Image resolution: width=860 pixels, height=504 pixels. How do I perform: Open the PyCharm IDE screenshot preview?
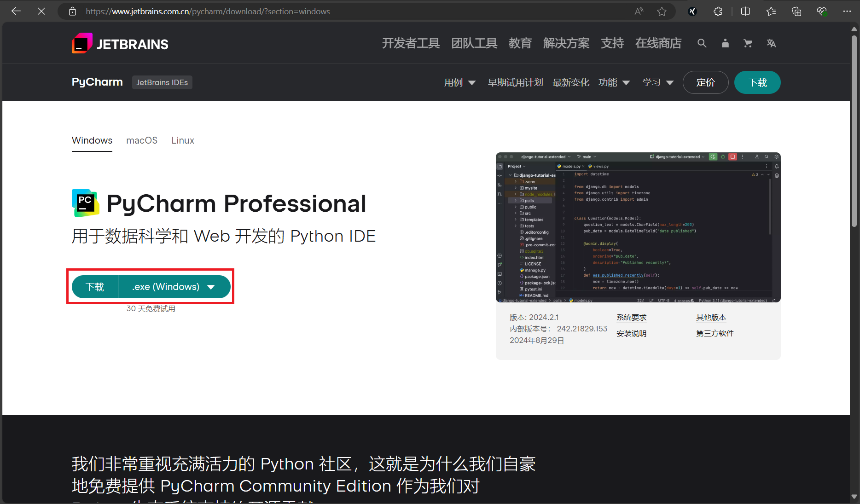638,227
